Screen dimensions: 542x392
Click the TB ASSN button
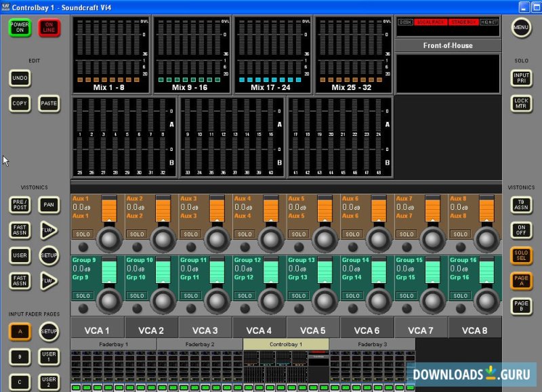[x=521, y=205]
